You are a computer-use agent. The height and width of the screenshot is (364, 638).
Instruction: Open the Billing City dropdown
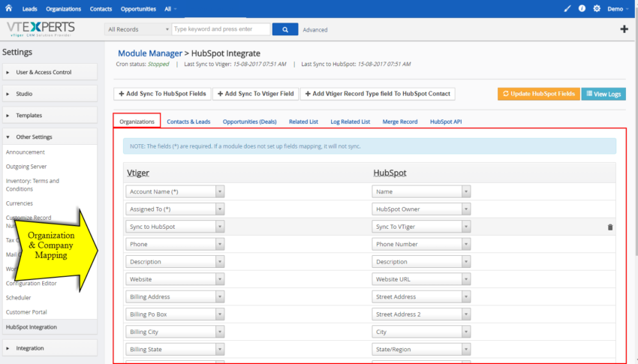(175, 332)
